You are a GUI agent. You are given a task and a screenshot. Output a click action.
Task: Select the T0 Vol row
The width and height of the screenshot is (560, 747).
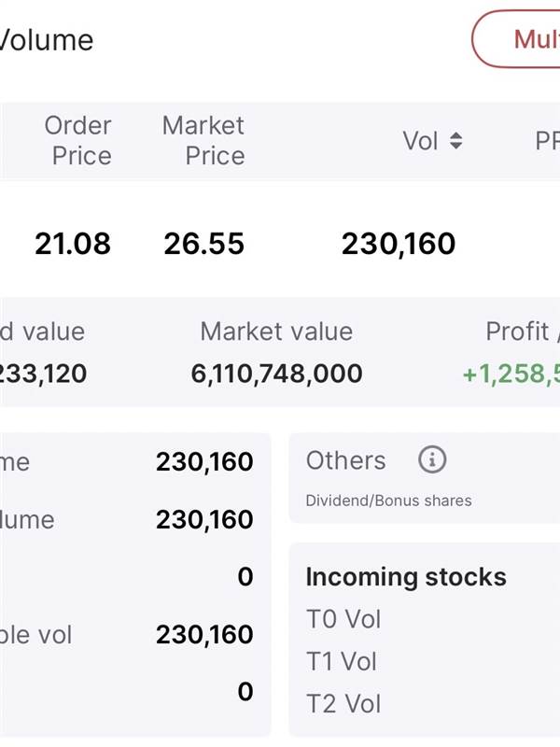click(x=343, y=619)
